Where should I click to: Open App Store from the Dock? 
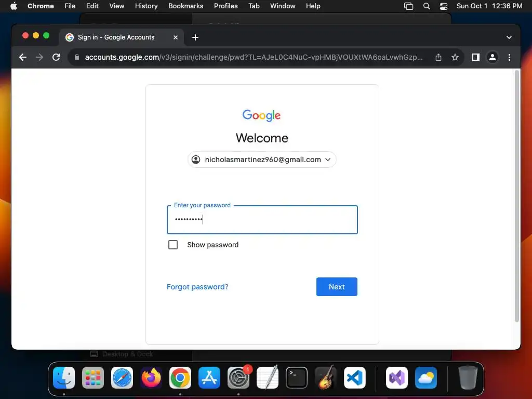pyautogui.click(x=209, y=378)
